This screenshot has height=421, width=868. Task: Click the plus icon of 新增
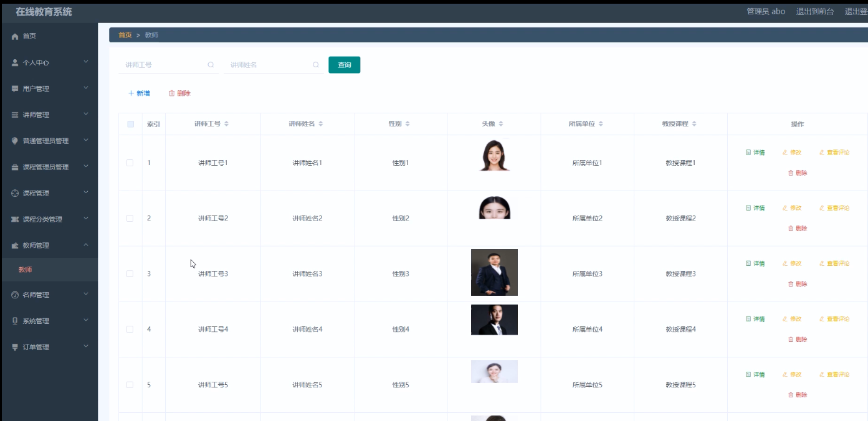point(131,93)
